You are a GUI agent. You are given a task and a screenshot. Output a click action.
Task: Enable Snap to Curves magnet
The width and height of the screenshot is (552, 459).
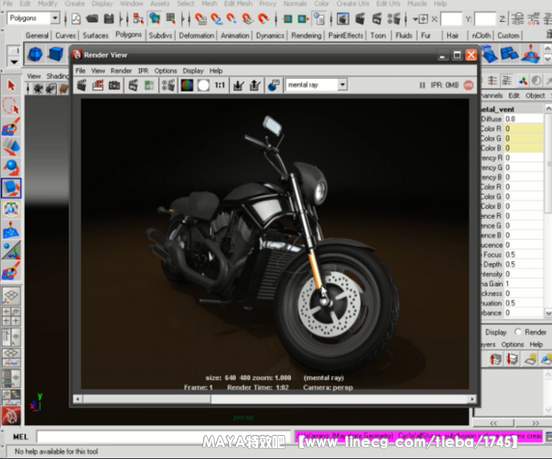click(216, 19)
